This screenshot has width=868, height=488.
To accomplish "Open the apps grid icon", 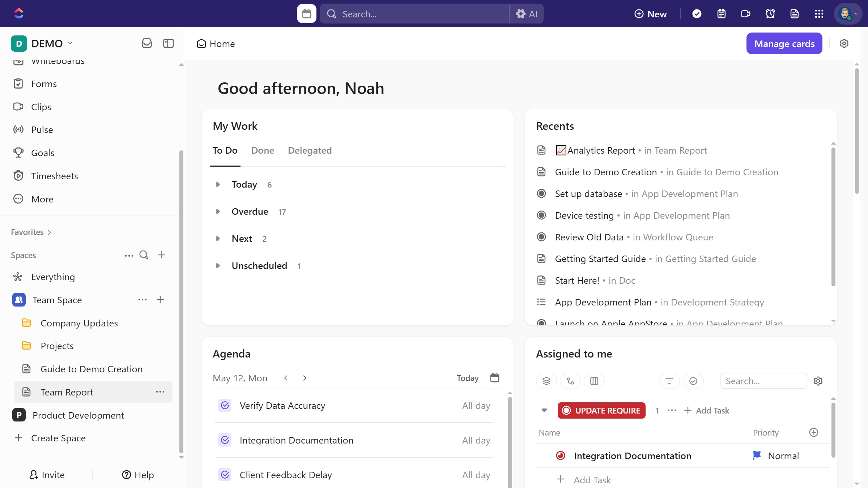I will click(x=819, y=14).
